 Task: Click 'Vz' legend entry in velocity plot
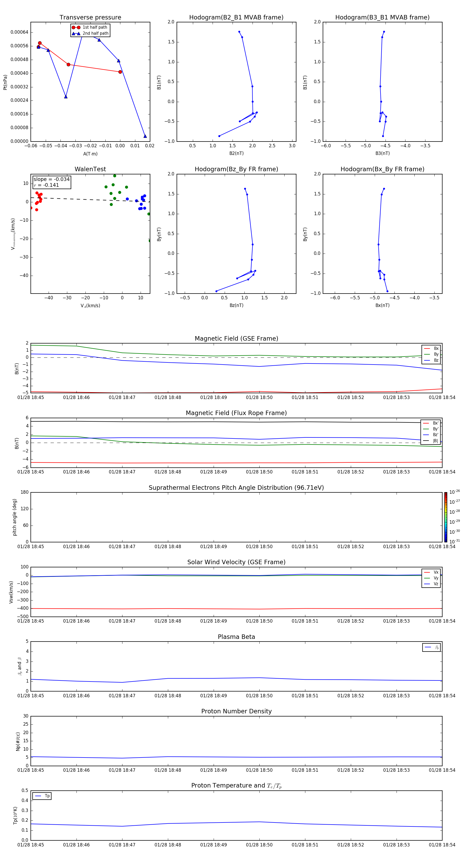(x=431, y=584)
